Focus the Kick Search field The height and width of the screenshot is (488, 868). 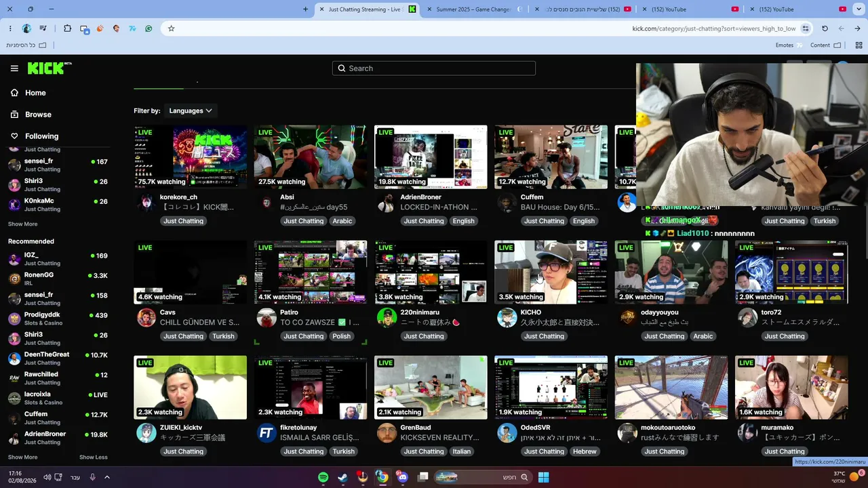(434, 68)
